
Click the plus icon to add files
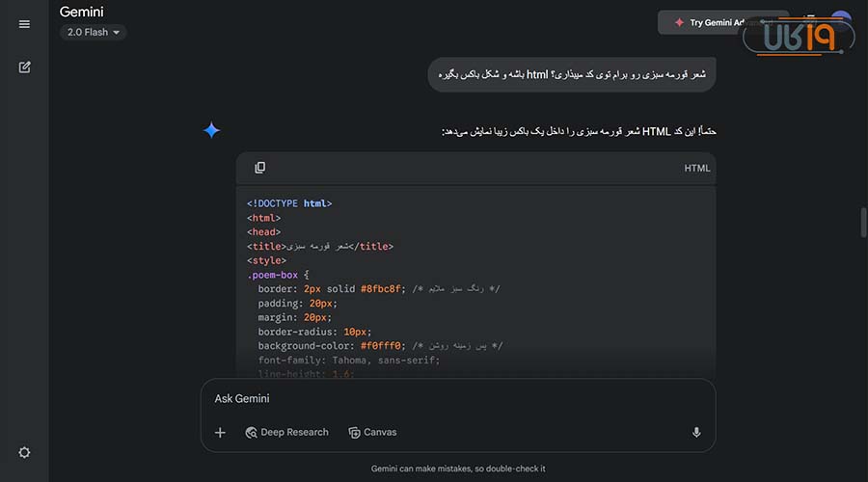(x=220, y=433)
